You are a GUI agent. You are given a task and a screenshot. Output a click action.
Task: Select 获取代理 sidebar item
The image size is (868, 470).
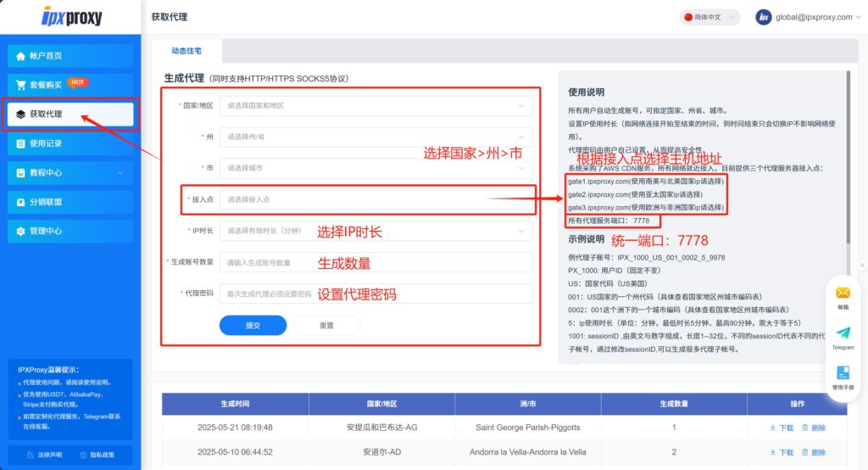click(x=70, y=115)
